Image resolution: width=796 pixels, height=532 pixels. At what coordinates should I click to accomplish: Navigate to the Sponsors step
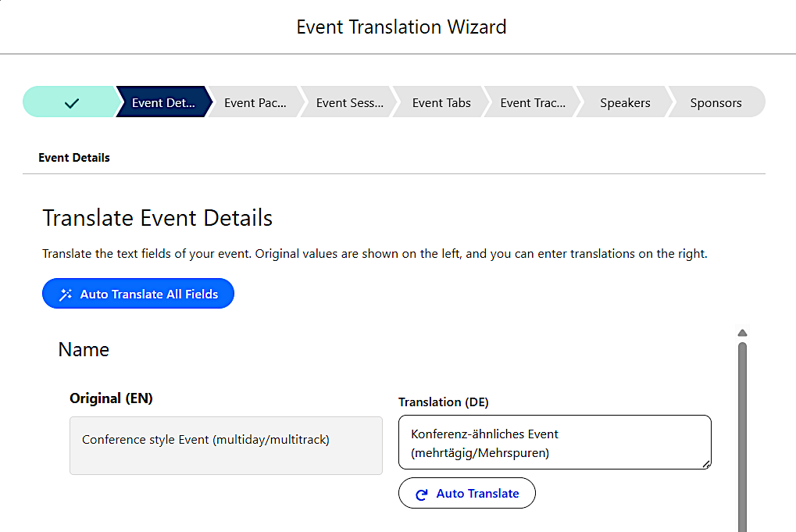pos(716,102)
